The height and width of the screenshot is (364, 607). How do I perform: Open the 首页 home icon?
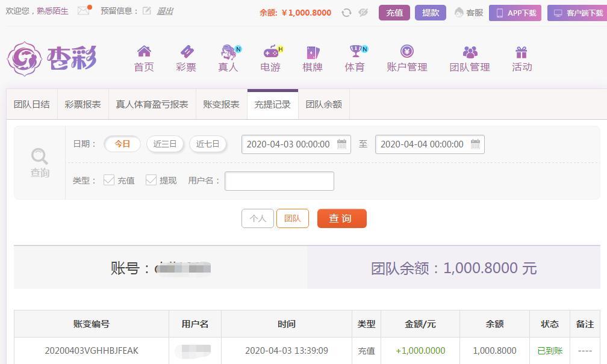144,51
